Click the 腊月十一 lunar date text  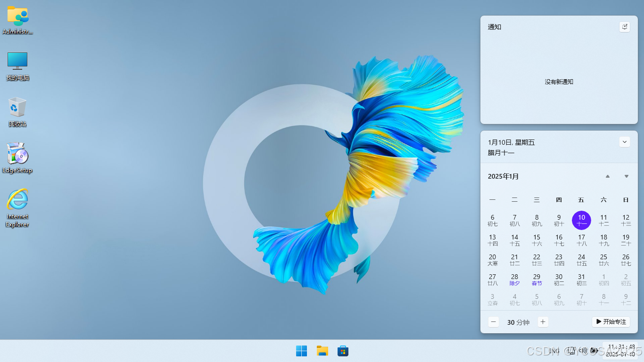[x=501, y=153]
